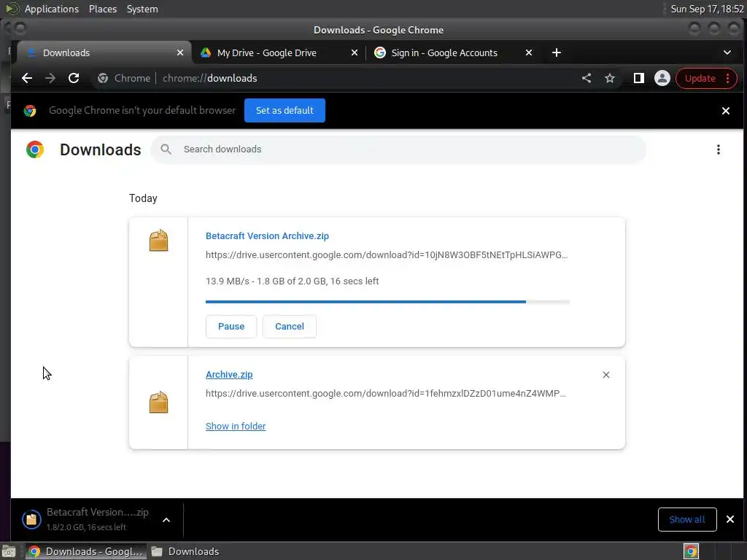Show Archive.zip in folder
The image size is (747, 560).
click(x=236, y=427)
